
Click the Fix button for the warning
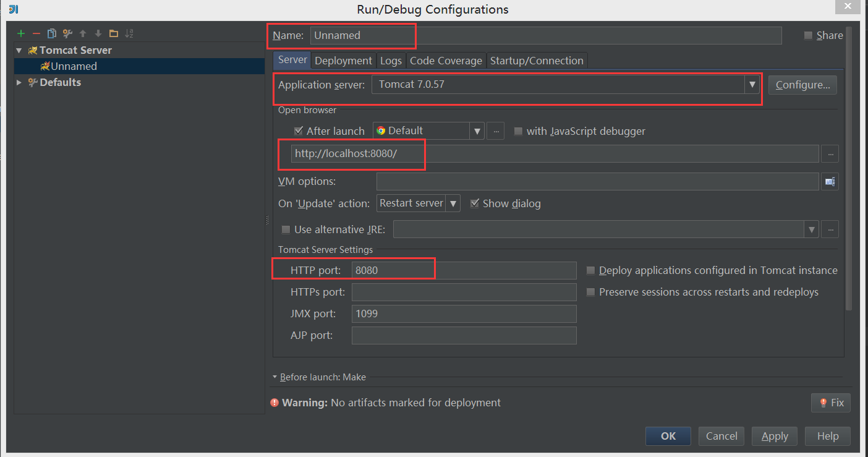coord(831,403)
